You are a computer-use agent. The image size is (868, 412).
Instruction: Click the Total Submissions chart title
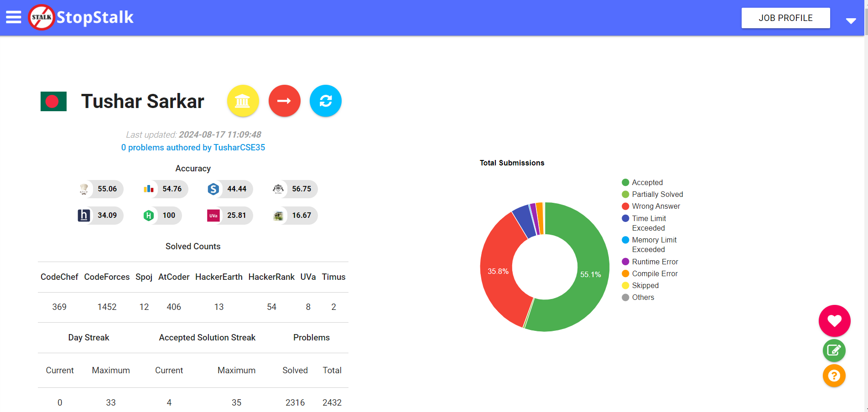coord(512,163)
